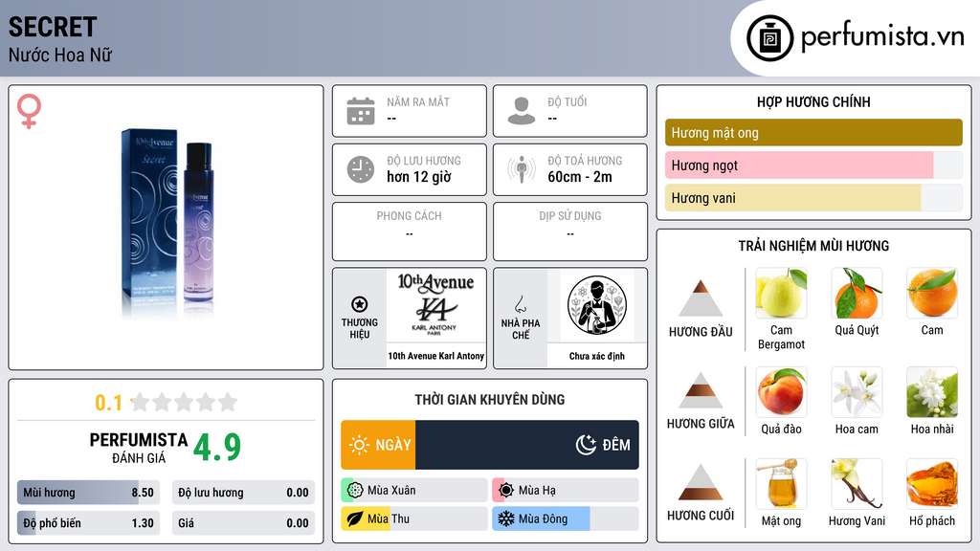The width and height of the screenshot is (980, 551).
Task: Click the Mùa Hạ season bar
Action: click(566, 491)
